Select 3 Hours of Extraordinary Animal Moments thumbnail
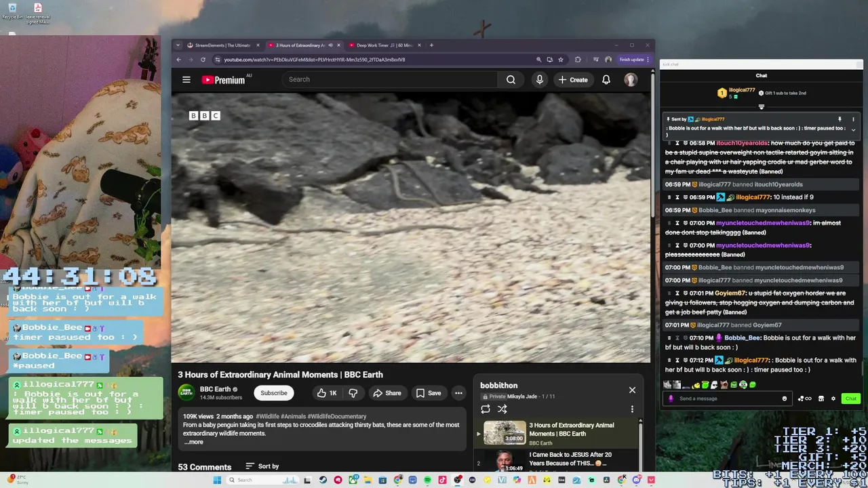868x488 pixels. click(x=505, y=432)
